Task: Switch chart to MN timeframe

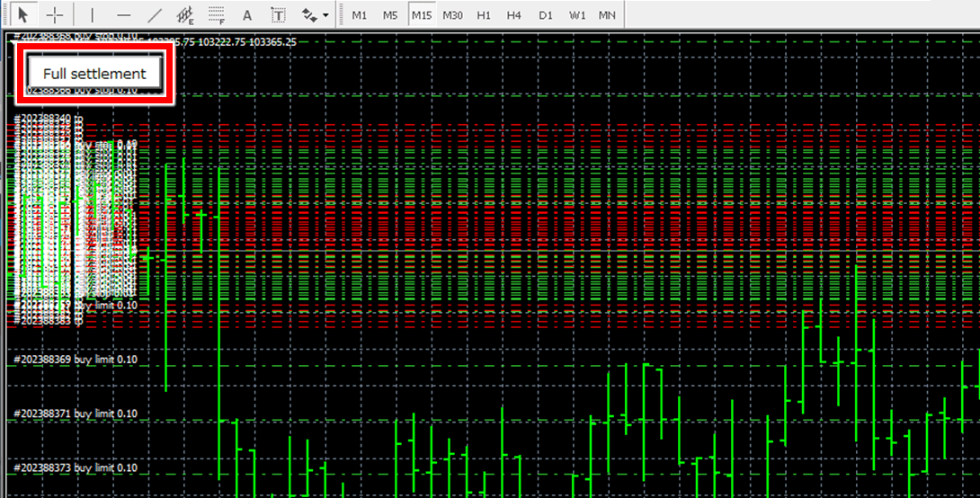Action: (607, 15)
